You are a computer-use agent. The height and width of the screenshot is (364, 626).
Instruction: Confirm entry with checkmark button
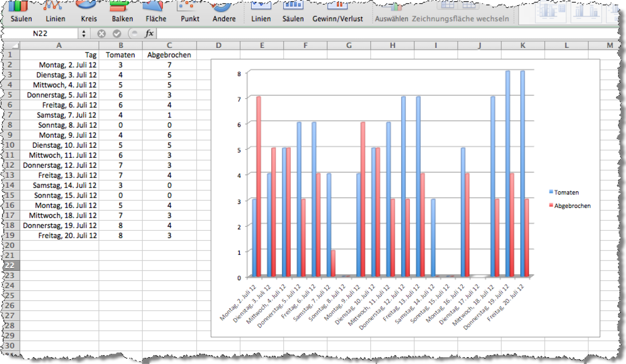tap(117, 33)
